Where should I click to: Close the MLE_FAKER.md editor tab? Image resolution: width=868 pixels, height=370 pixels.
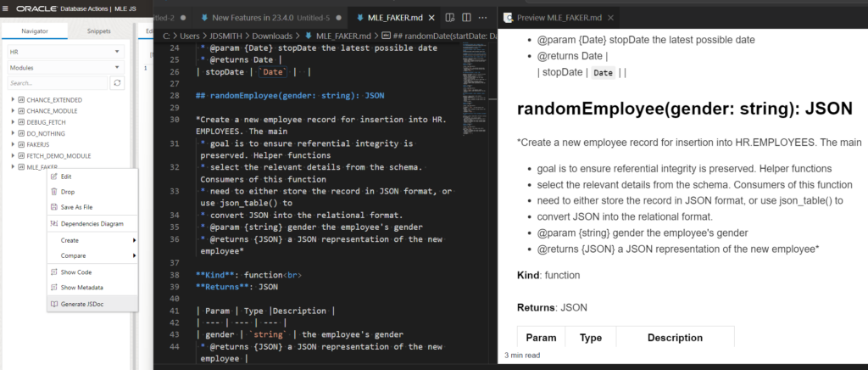point(430,18)
